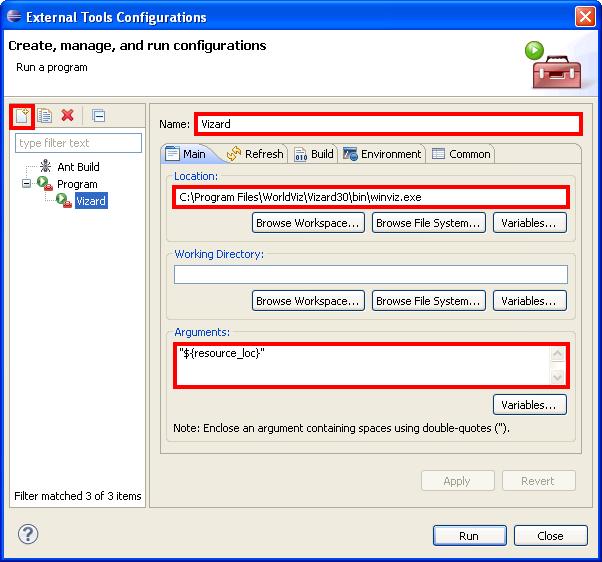Click Browse File System under Working Directory
This screenshot has height=562, width=602.
click(428, 301)
